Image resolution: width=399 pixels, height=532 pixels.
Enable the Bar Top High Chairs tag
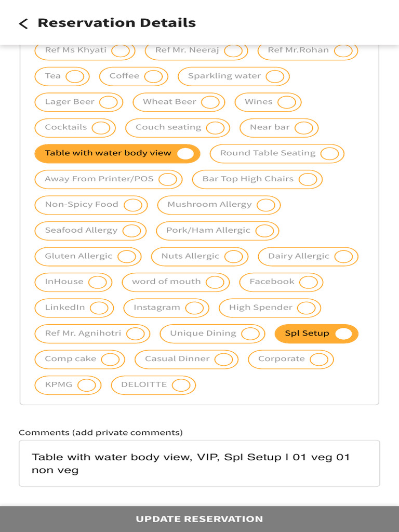point(257,179)
